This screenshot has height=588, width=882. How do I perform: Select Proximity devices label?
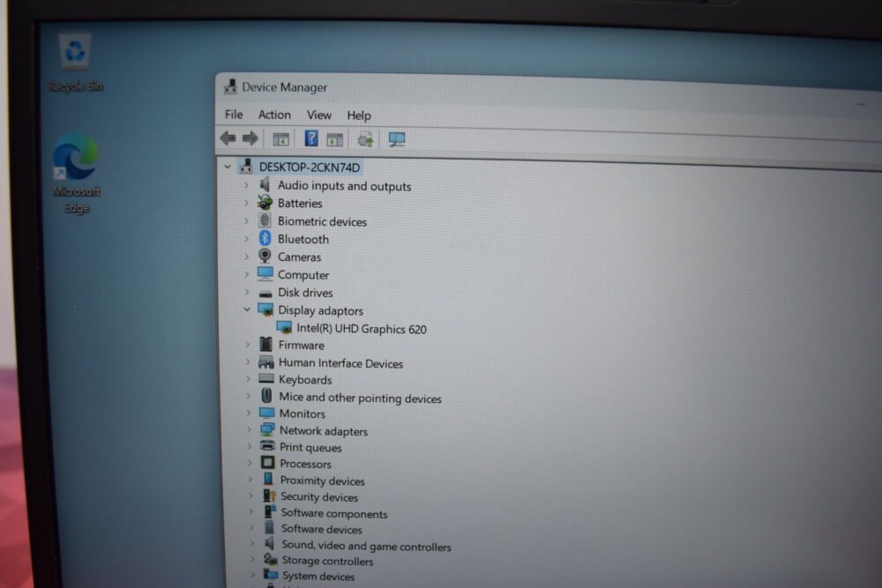[322, 480]
